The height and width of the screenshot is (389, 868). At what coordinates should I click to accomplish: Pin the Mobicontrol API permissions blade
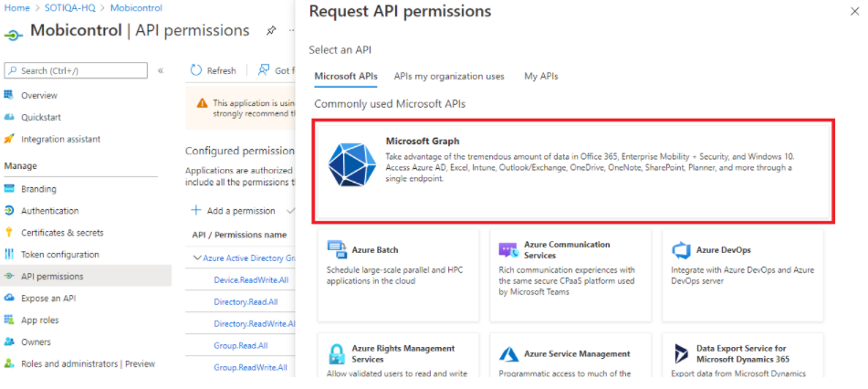coord(271,31)
